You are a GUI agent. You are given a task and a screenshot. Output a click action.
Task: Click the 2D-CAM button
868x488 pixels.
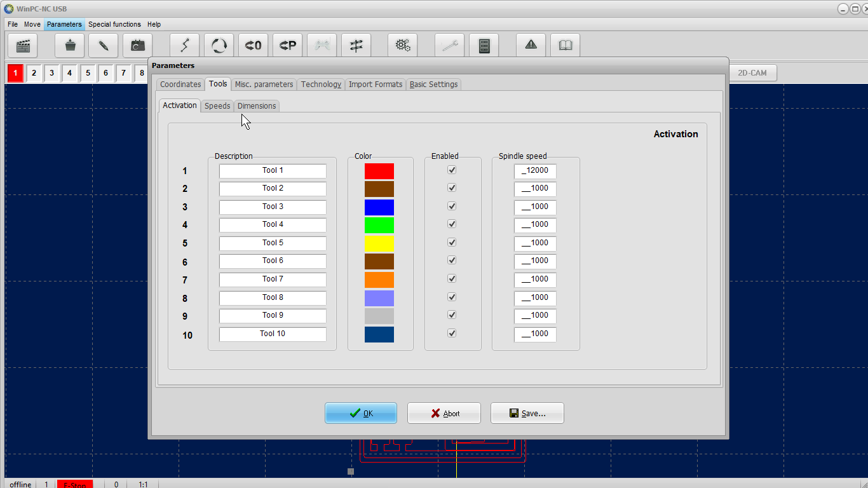pos(752,73)
